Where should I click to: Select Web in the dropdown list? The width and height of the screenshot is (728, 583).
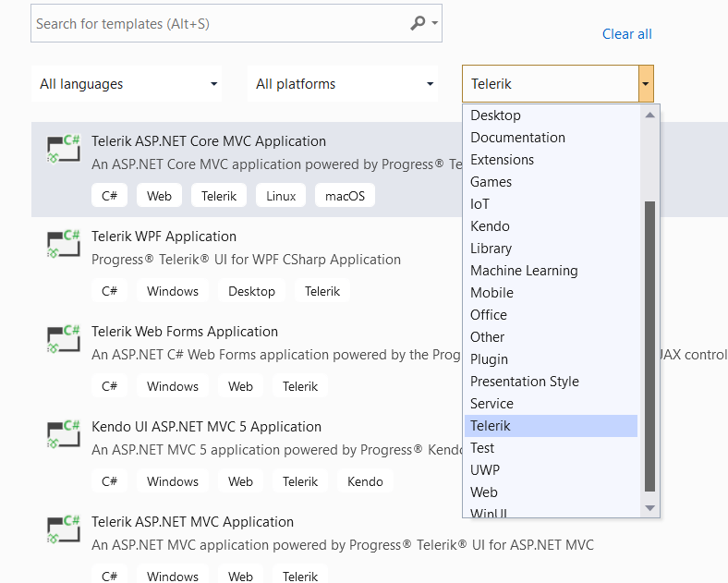point(551,492)
